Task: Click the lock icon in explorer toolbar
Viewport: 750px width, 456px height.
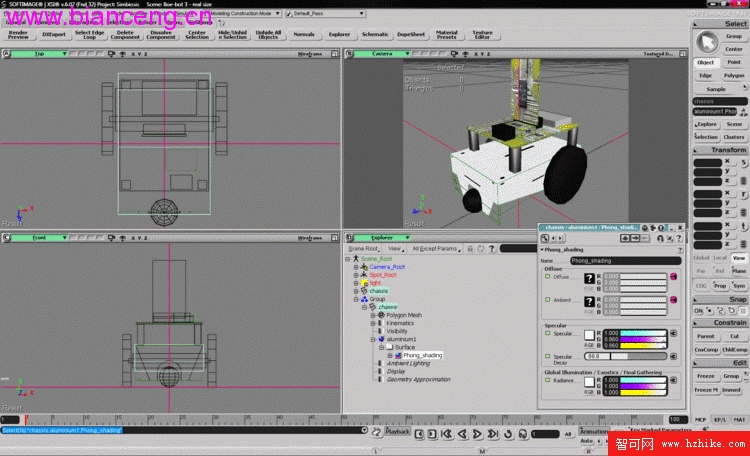Action: [x=470, y=249]
